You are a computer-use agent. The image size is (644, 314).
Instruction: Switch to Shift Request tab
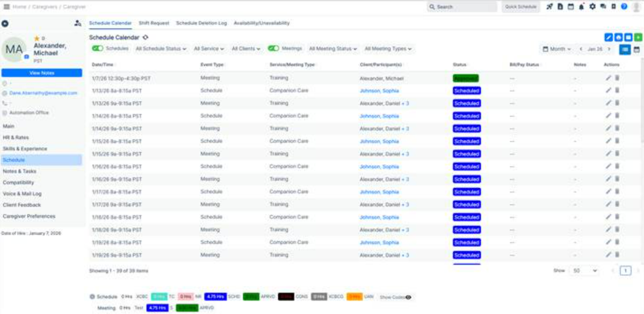(x=154, y=23)
